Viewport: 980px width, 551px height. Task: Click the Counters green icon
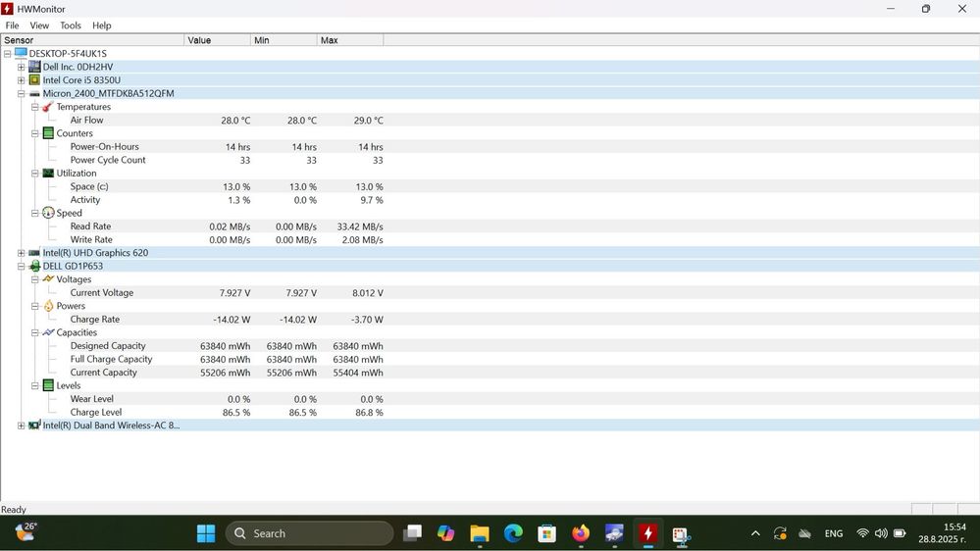[x=48, y=133]
